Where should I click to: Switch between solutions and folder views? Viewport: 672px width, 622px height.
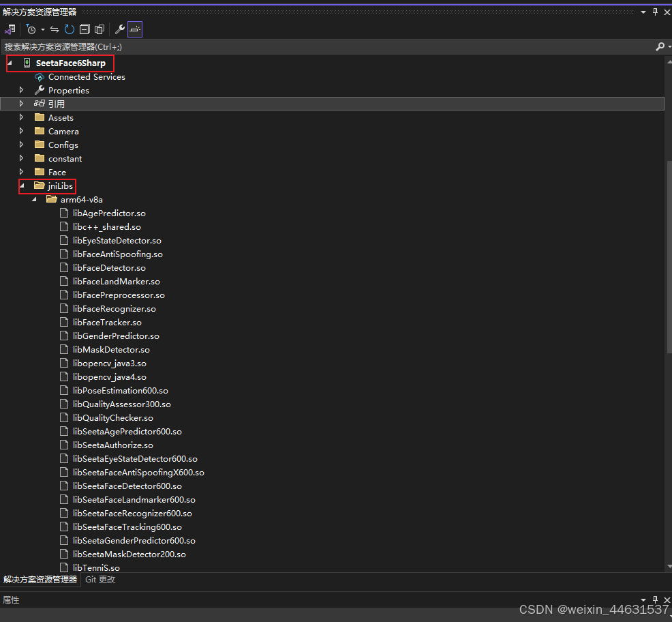10,29
